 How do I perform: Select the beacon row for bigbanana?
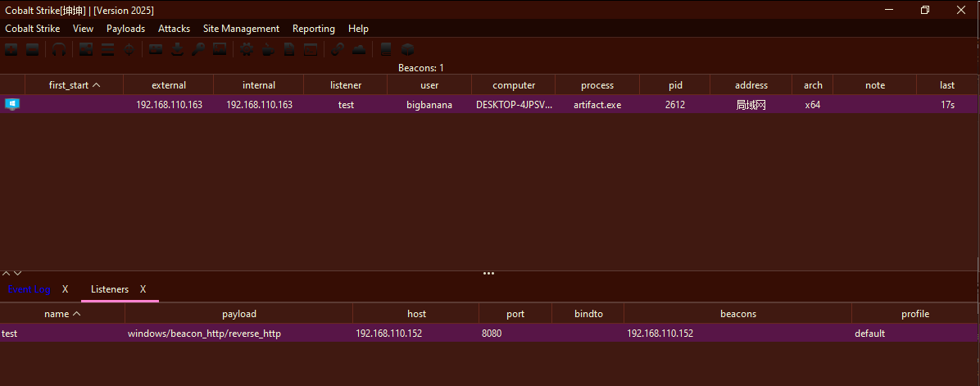coord(429,105)
